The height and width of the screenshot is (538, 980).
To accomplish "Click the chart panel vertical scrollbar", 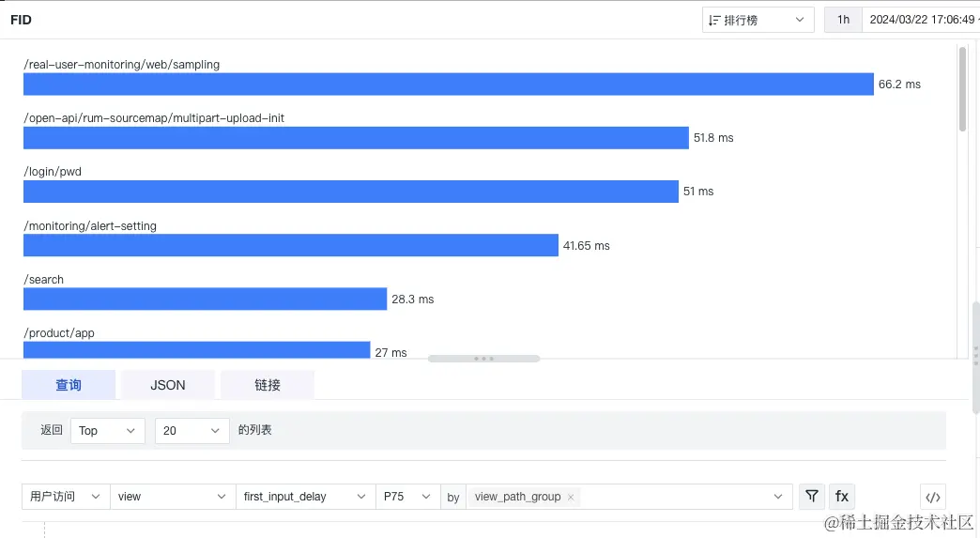I will point(962,89).
